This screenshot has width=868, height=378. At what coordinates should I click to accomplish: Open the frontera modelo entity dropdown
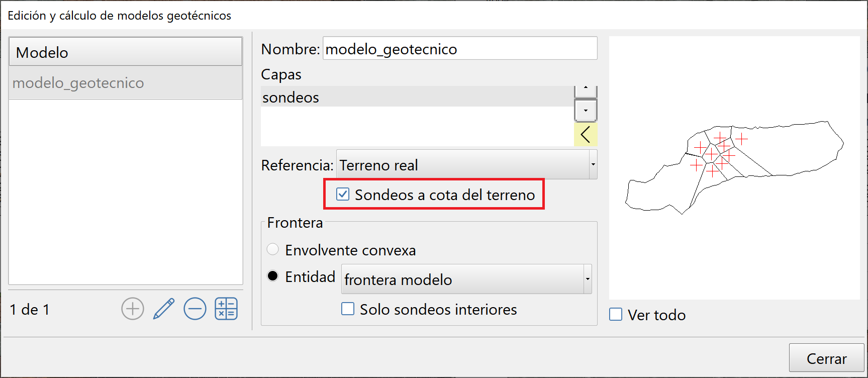(x=588, y=279)
